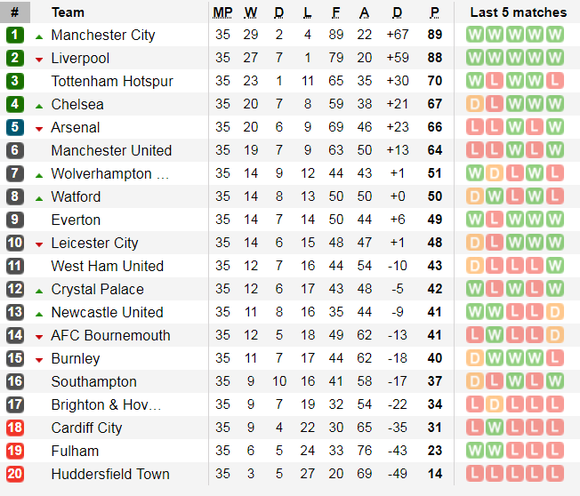Sort table by MP column header

[223, 13]
